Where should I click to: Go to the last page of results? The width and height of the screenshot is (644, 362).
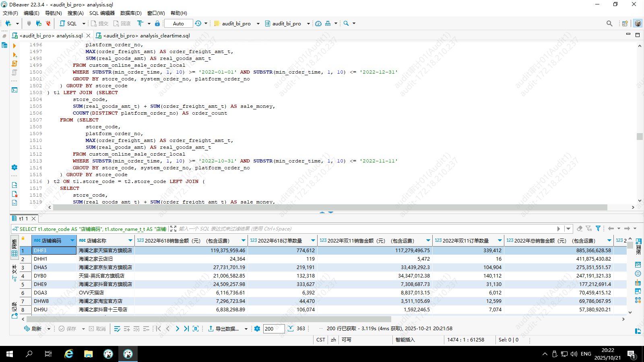click(x=186, y=329)
